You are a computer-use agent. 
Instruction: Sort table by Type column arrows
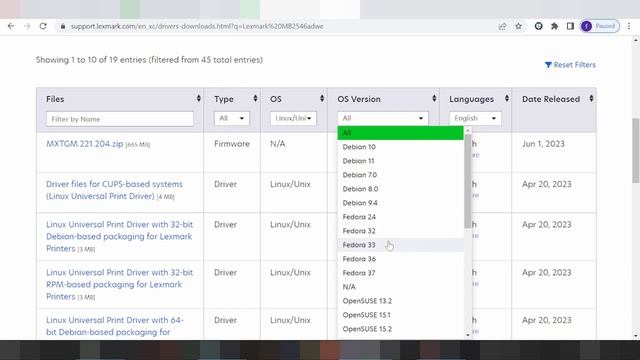coord(255,98)
